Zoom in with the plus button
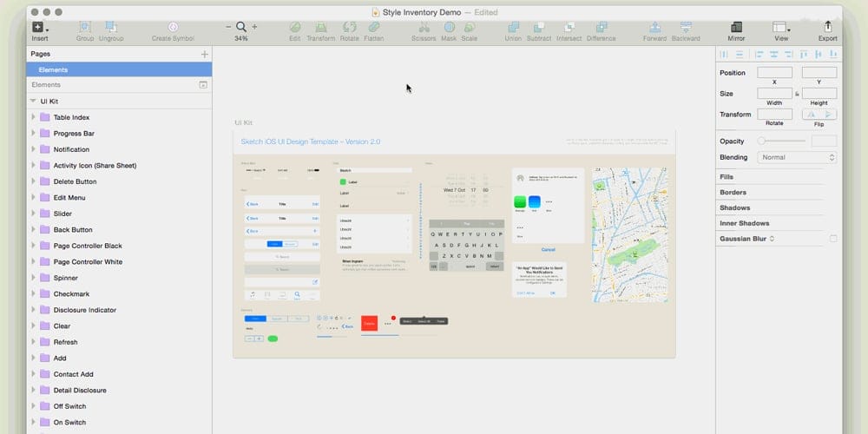This screenshot has height=434, width=868. [x=254, y=27]
